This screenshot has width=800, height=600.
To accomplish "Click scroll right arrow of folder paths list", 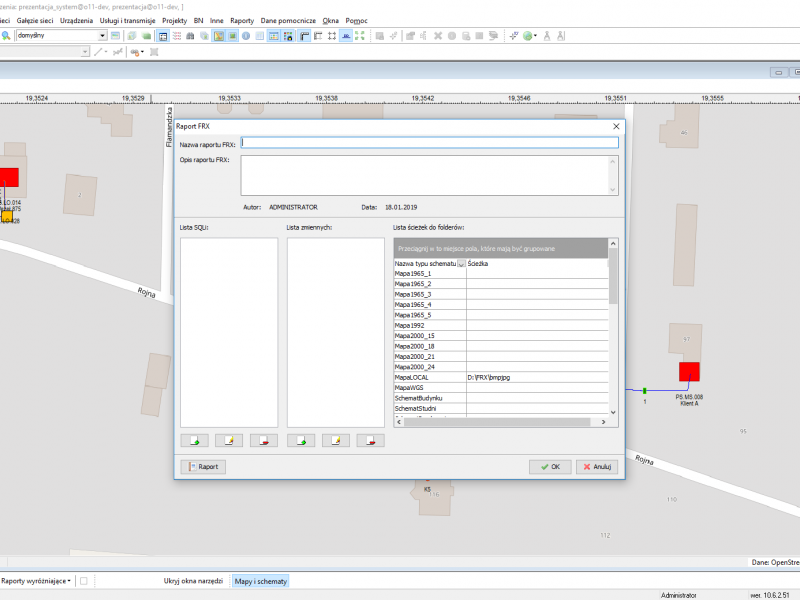I will click(x=604, y=422).
